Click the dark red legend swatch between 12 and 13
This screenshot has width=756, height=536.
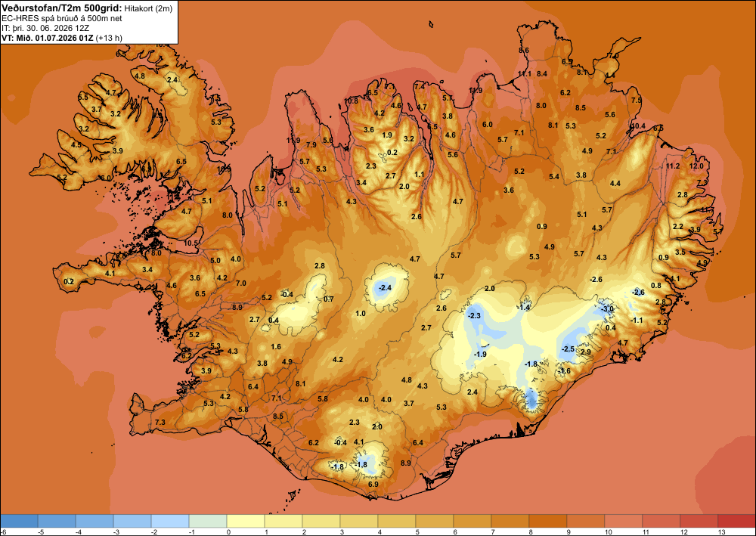click(x=699, y=521)
